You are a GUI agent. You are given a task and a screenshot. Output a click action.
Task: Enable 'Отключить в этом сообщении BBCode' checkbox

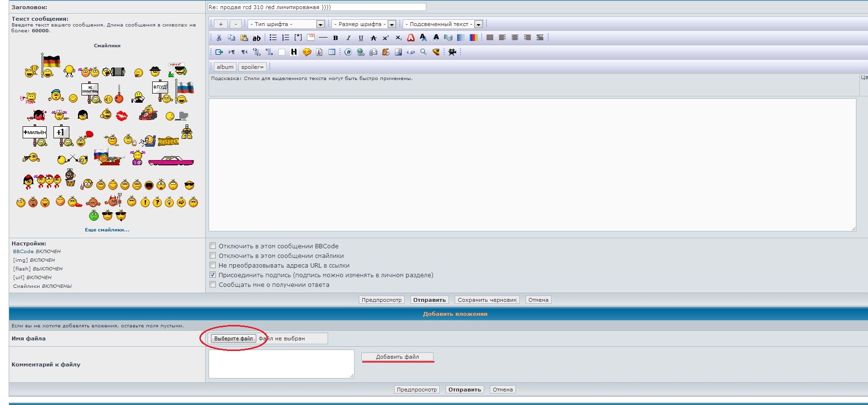coord(213,246)
